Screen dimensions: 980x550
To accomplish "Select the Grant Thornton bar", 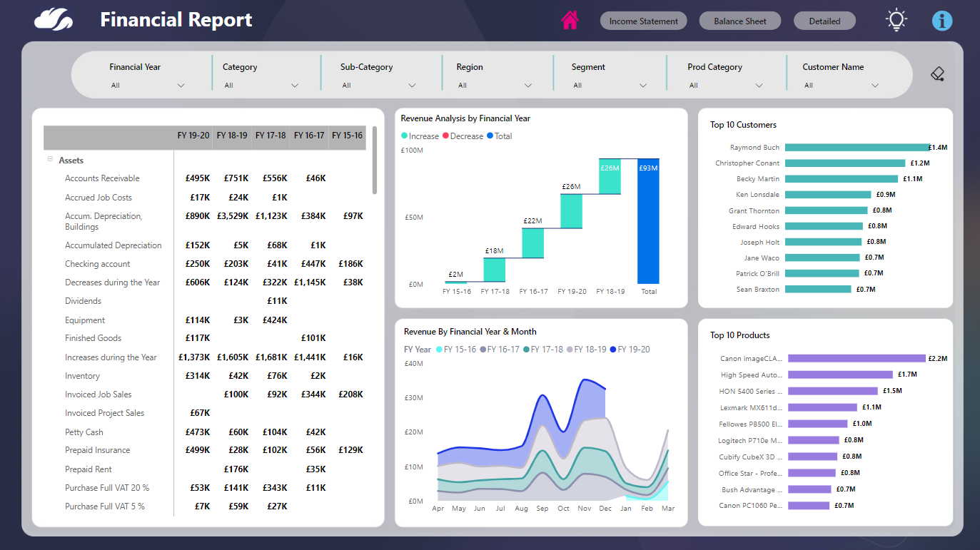I will click(826, 210).
